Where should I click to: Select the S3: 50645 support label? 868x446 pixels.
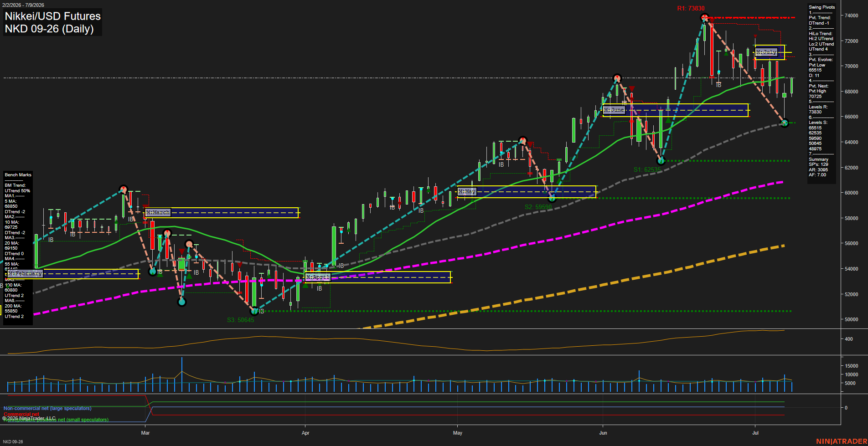(x=241, y=320)
